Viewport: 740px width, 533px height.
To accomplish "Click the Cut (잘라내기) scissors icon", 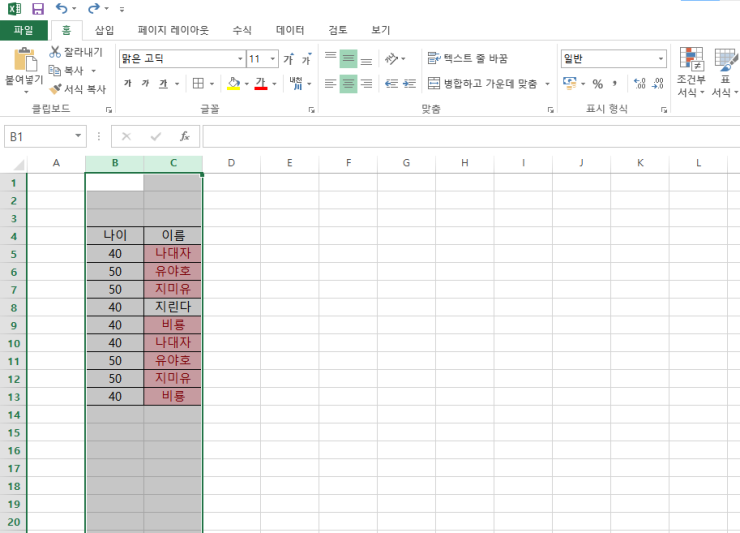I will (x=55, y=52).
